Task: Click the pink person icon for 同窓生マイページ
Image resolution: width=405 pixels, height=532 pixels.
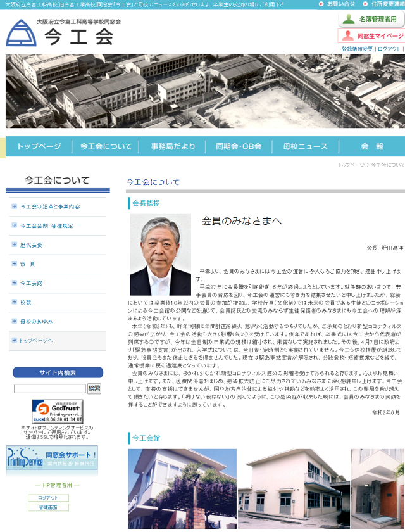Action: click(347, 35)
